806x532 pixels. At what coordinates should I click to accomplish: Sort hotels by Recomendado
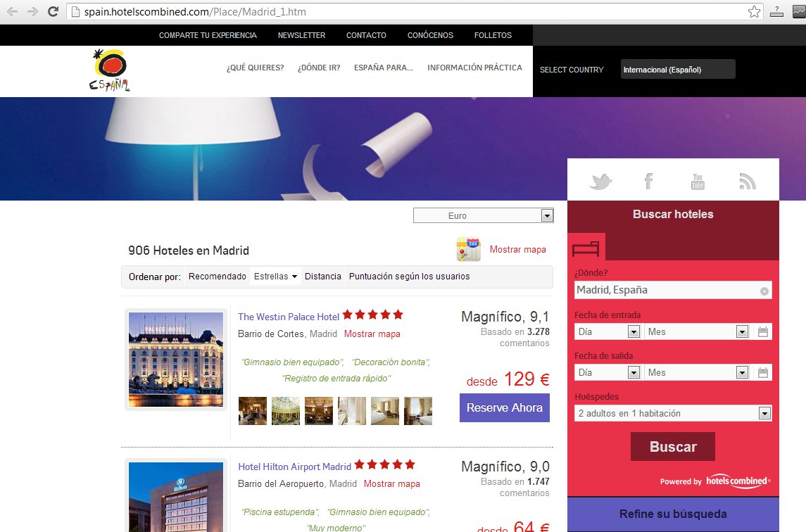click(x=218, y=277)
